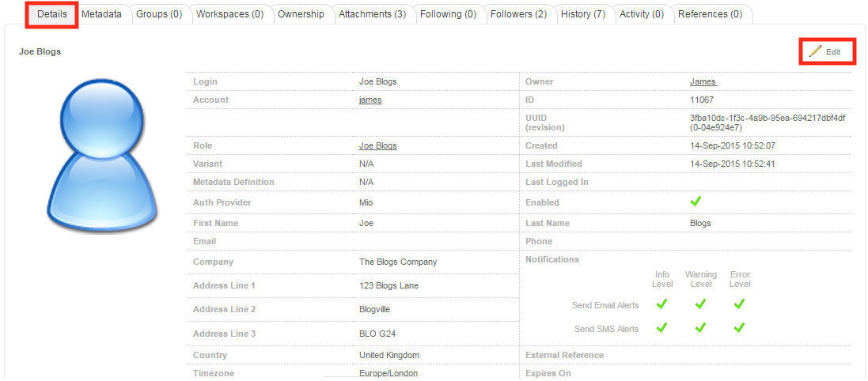Toggle Send Email Alerts Info Level check
Screen dimensions: 868x381
click(x=661, y=304)
